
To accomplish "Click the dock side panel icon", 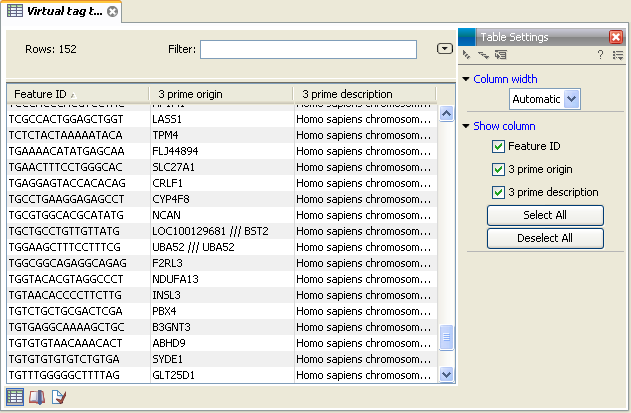I will click(501, 55).
